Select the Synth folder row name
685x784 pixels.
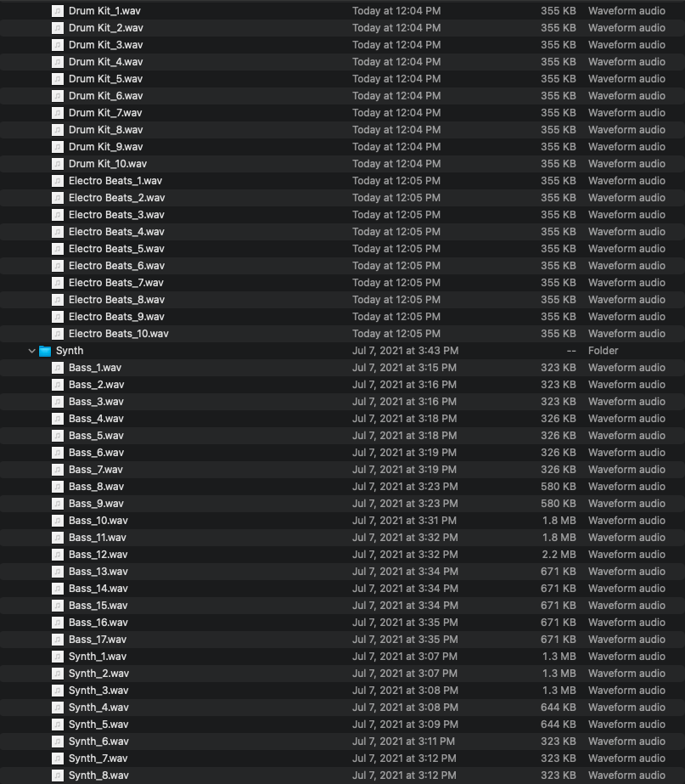(x=70, y=351)
